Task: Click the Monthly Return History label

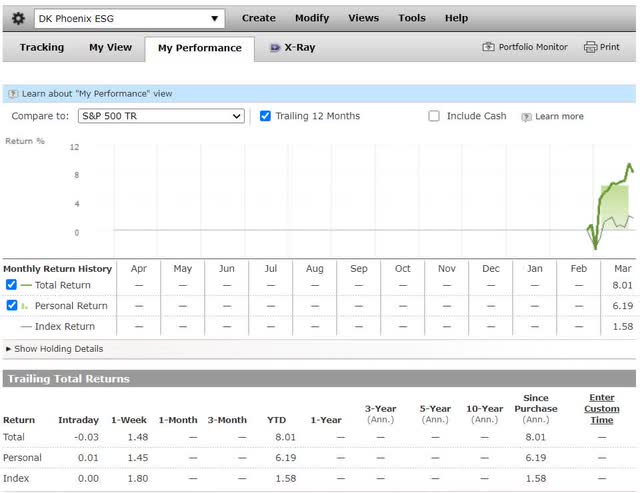Action: point(58,269)
